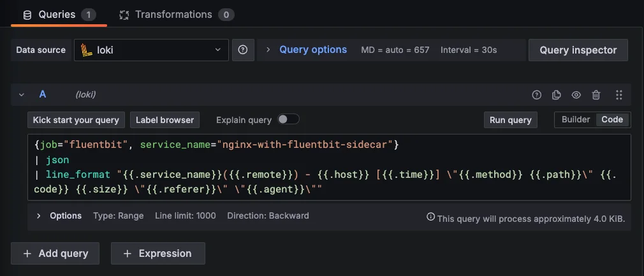Viewport: 644px width, 276px height.
Task: Switch to the Transformations tab
Action: (173, 14)
